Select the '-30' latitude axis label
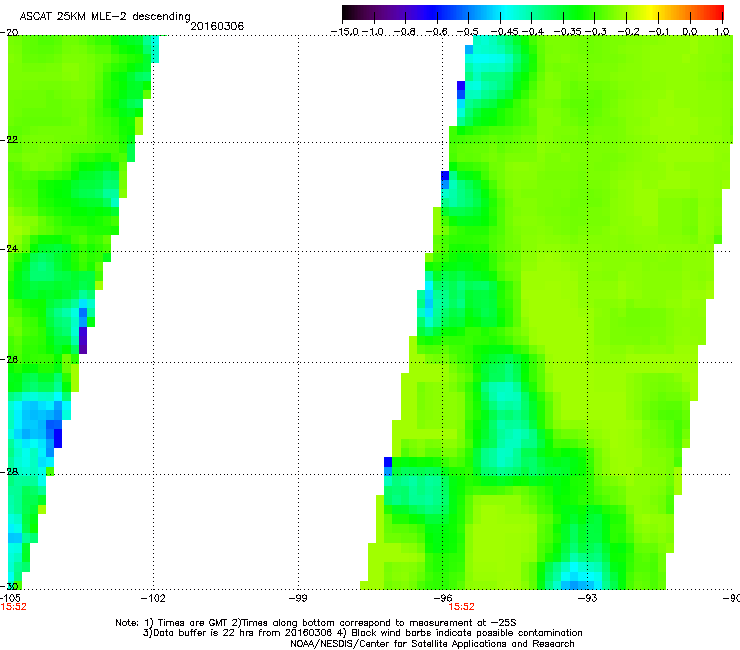Screen dimensions: 740x650 (x=9, y=586)
